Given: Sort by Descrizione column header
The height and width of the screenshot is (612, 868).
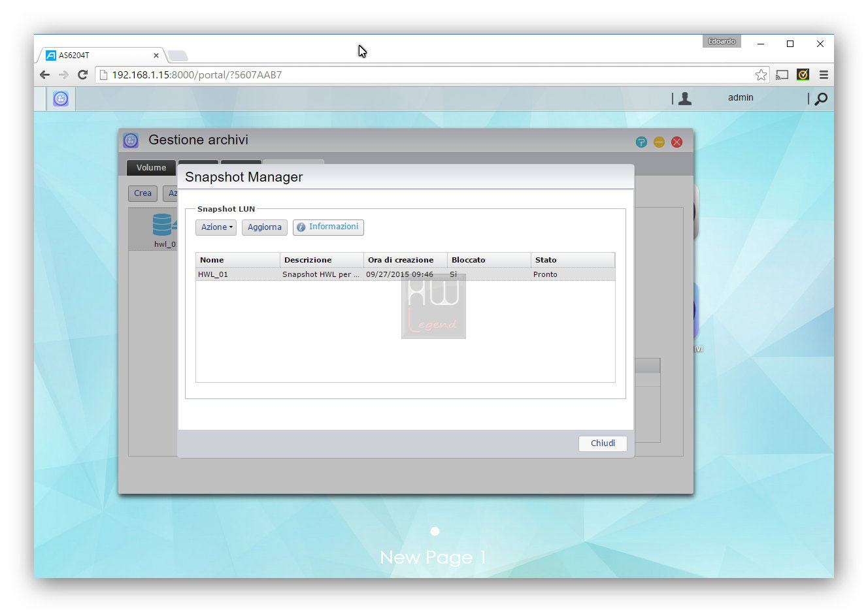Looking at the screenshot, I should [322, 260].
